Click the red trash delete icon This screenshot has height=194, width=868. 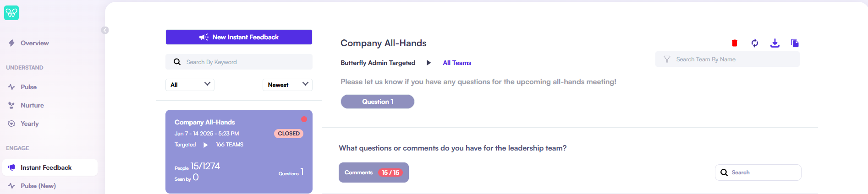(735, 43)
